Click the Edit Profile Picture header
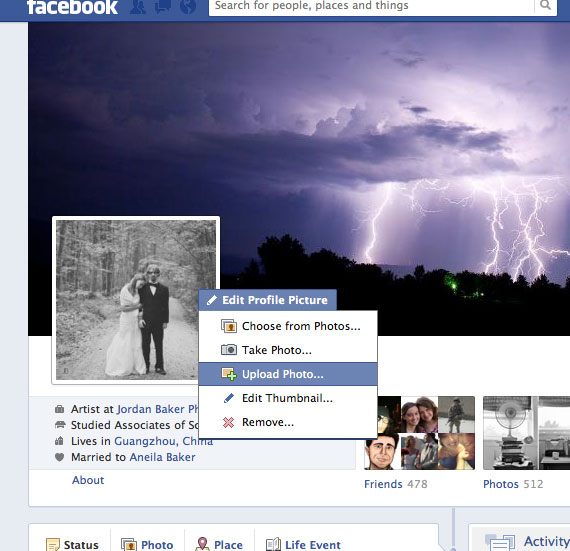Image resolution: width=570 pixels, height=551 pixels. point(268,300)
